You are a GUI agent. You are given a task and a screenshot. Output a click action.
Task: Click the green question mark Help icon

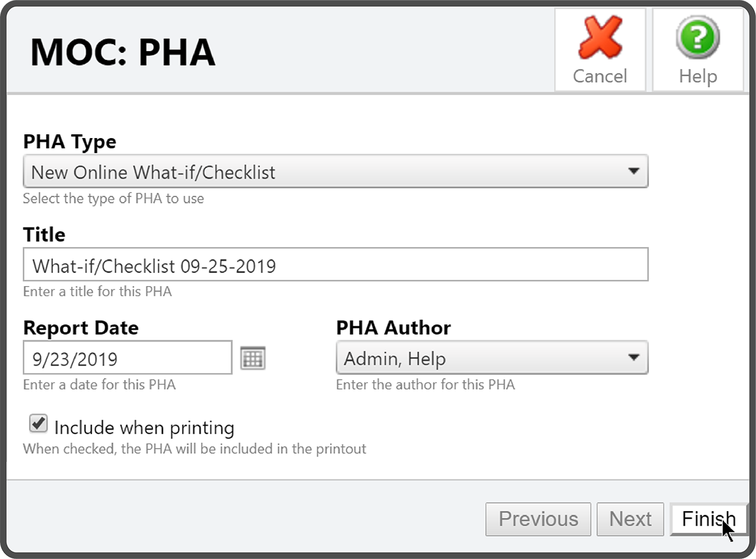[x=697, y=38]
